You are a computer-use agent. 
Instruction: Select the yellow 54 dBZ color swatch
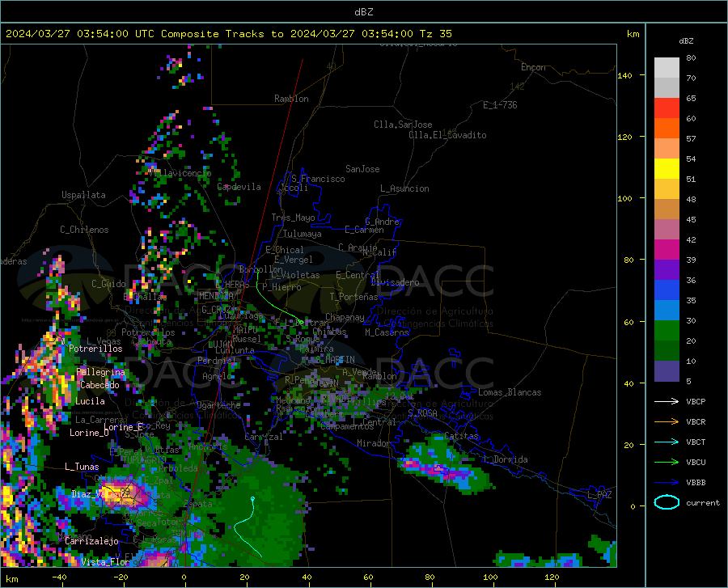pyautogui.click(x=667, y=168)
